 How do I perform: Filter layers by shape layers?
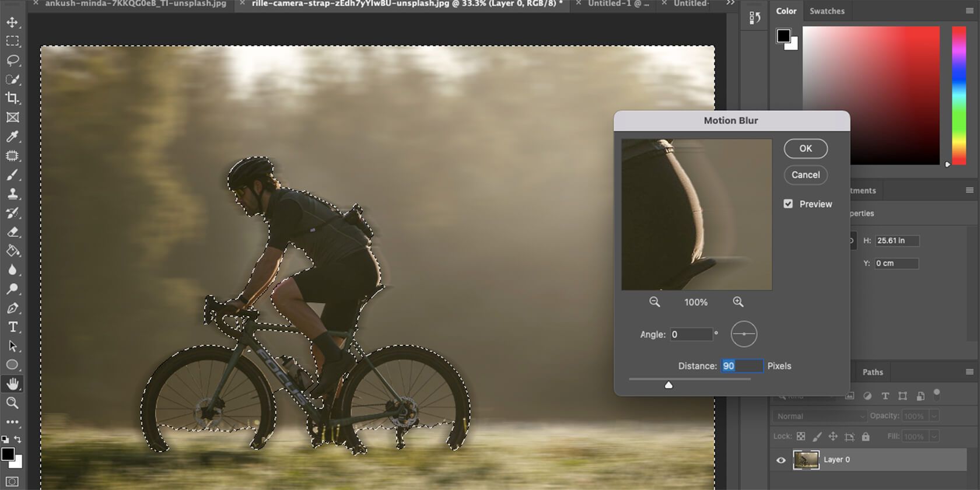pos(902,396)
